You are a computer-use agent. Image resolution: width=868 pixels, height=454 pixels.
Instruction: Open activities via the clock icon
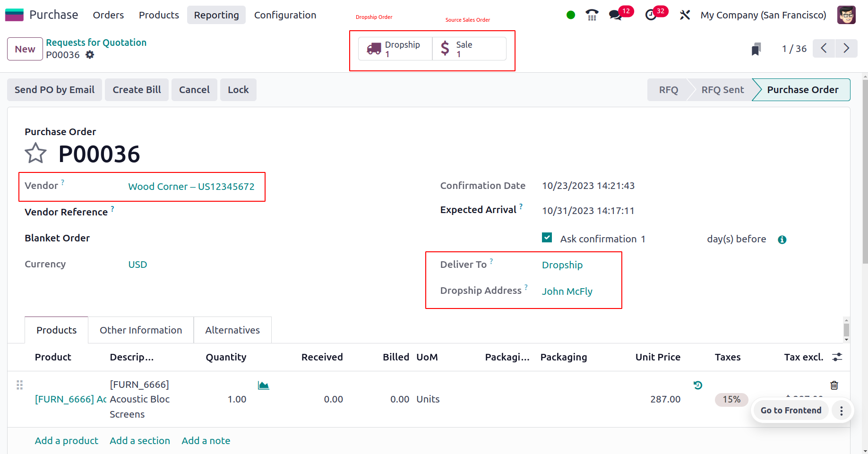[651, 15]
